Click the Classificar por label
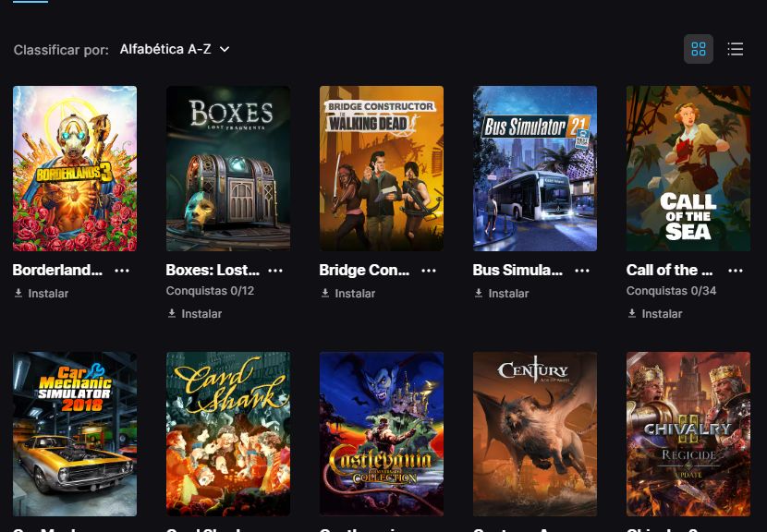The width and height of the screenshot is (767, 532). coord(61,50)
